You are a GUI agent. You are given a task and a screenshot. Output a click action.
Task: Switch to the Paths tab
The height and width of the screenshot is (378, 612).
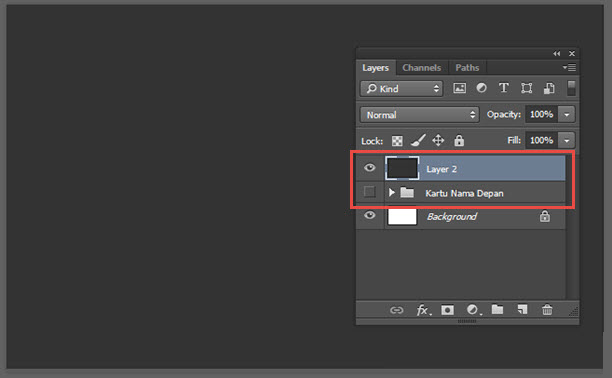pos(467,68)
